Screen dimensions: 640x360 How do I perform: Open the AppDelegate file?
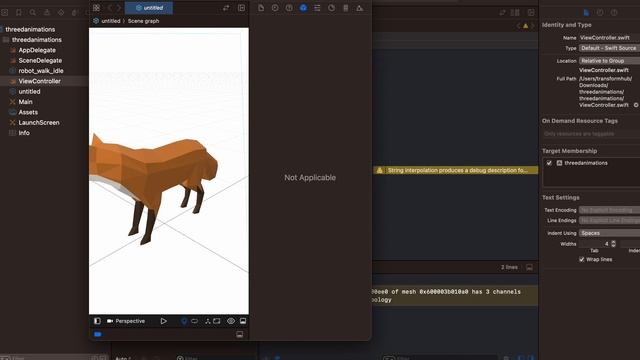(x=37, y=50)
